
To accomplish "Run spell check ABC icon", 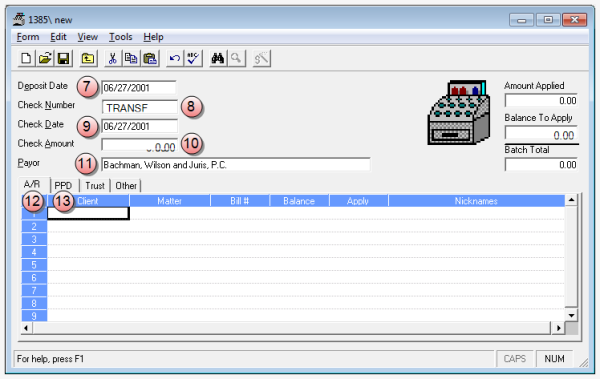I will pyautogui.click(x=193, y=59).
